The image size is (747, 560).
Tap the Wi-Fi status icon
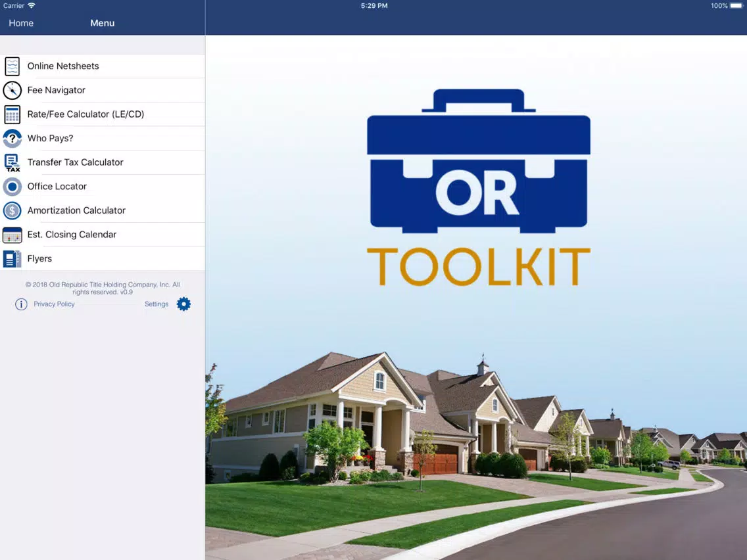(x=32, y=6)
